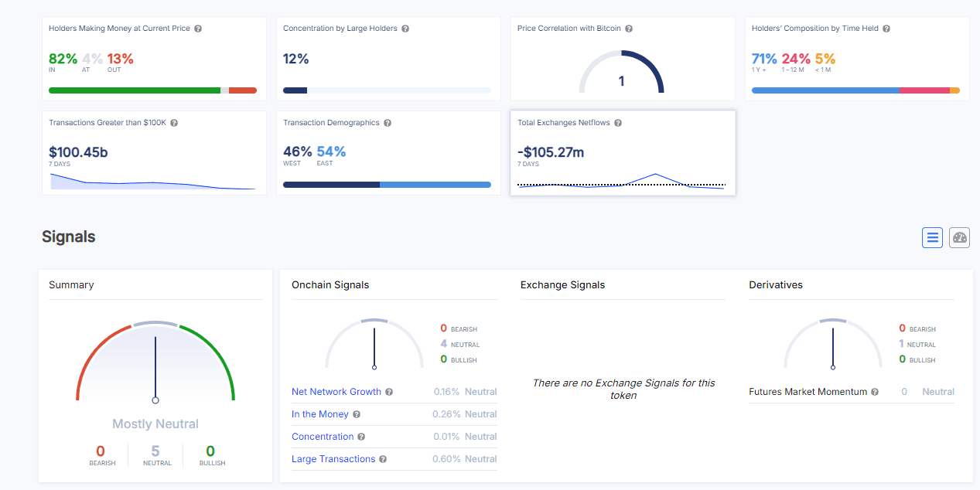
Task: Click the Summary Mostly Neutral gauge
Action: point(155,362)
